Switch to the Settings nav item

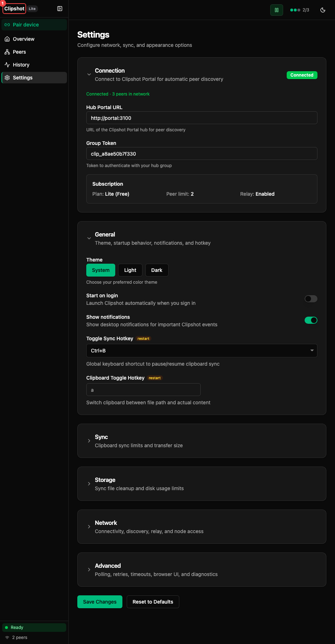tap(22, 77)
